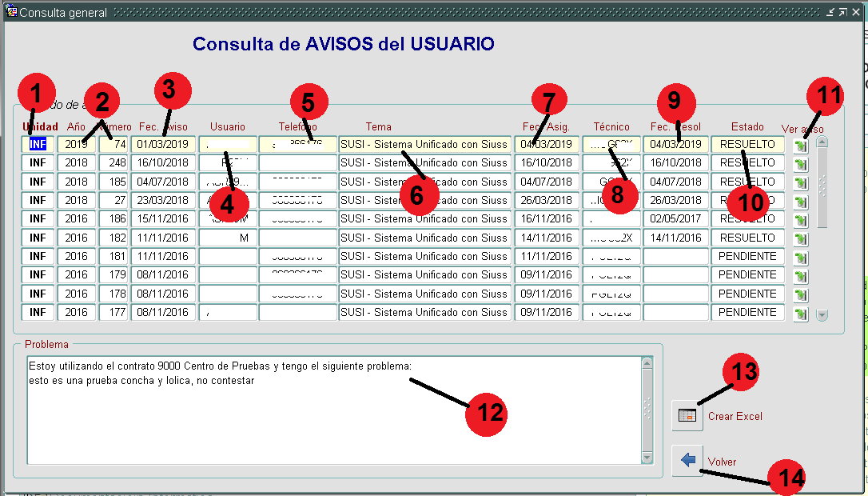Image resolution: width=868 pixels, height=496 pixels.
Task: Select PENDIENTE Estado cell of notice 181
Action: (x=747, y=256)
